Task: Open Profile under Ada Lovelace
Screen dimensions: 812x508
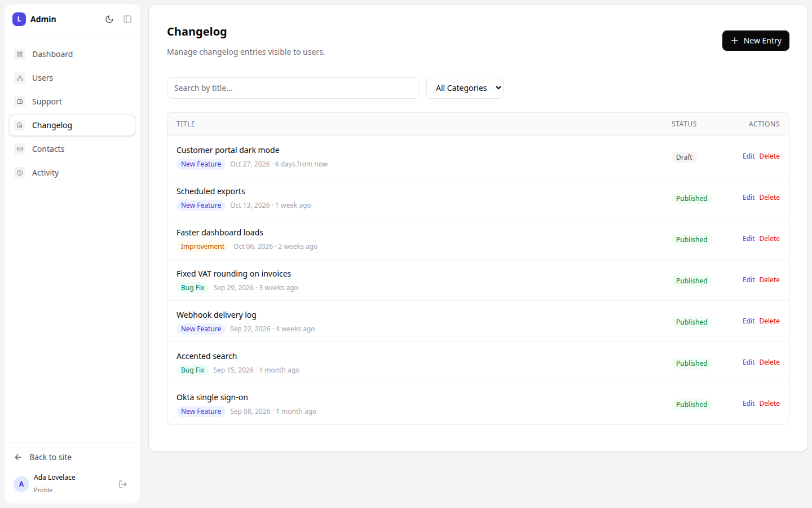Action: 43,490
